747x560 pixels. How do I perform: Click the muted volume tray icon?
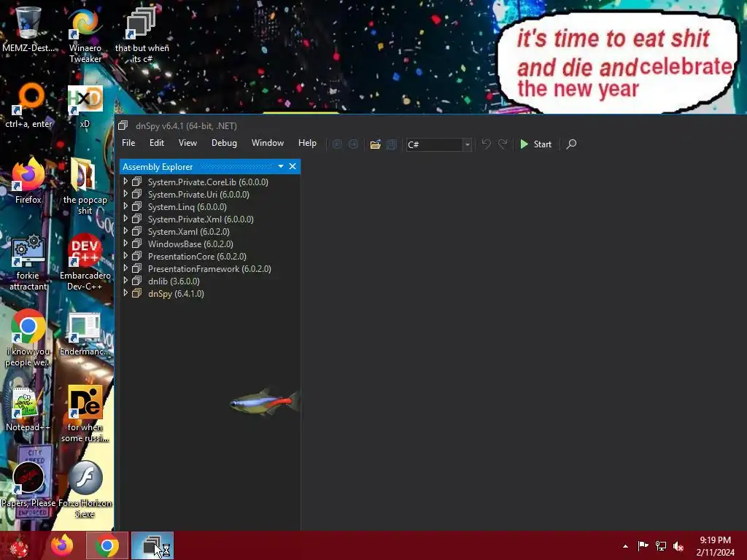coord(678,546)
